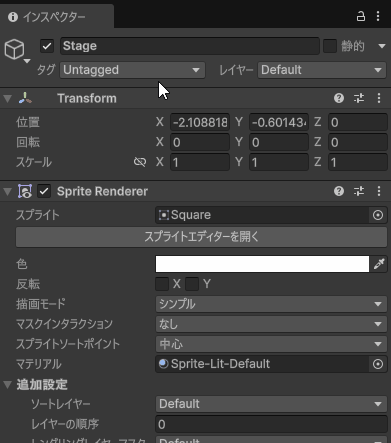Open object picker for Square sprite field

coord(378,215)
